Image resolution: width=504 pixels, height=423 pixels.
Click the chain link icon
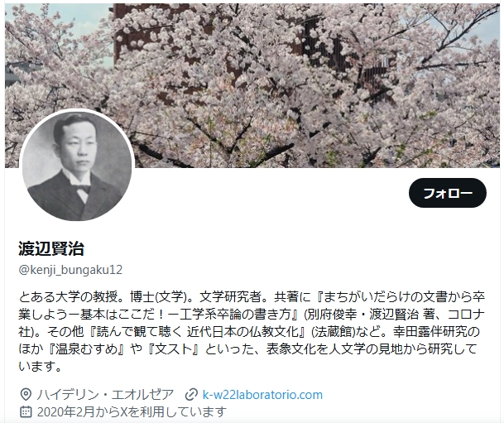tap(191, 394)
